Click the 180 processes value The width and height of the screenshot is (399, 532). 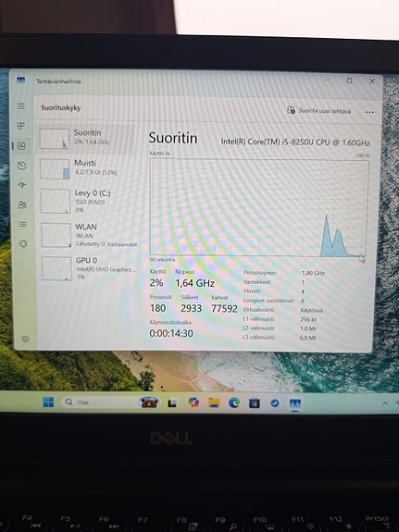(158, 308)
